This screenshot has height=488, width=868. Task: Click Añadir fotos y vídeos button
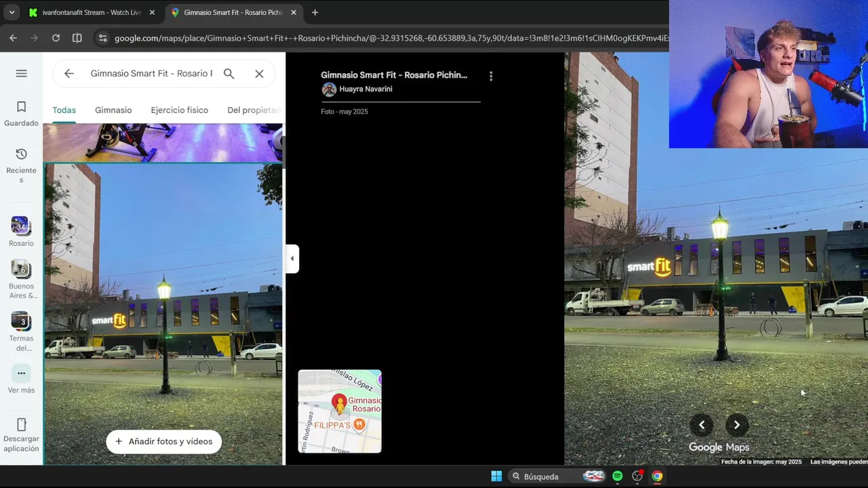pyautogui.click(x=163, y=441)
